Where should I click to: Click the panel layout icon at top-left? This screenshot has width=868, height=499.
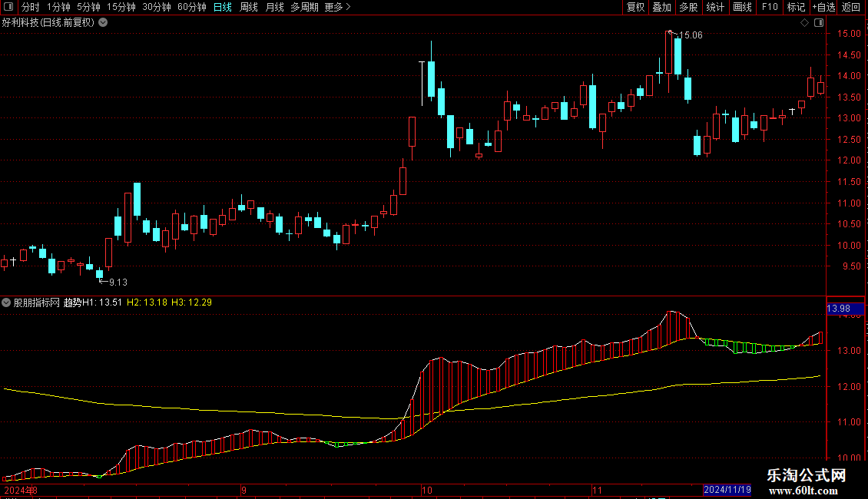(8, 7)
